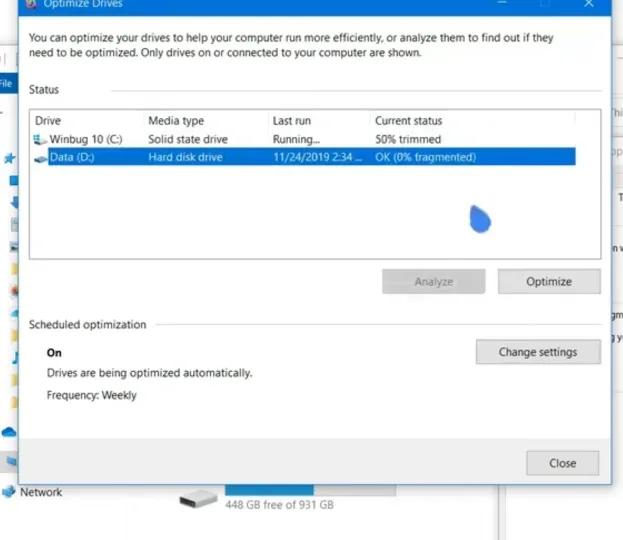The width and height of the screenshot is (623, 540).
Task: Click the Current status column header
Action: point(408,120)
